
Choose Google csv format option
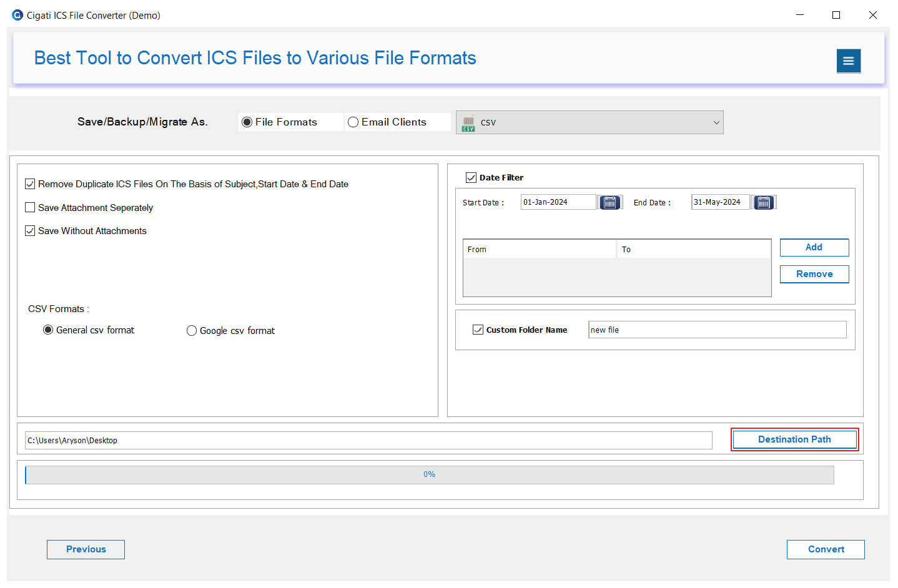click(x=192, y=331)
